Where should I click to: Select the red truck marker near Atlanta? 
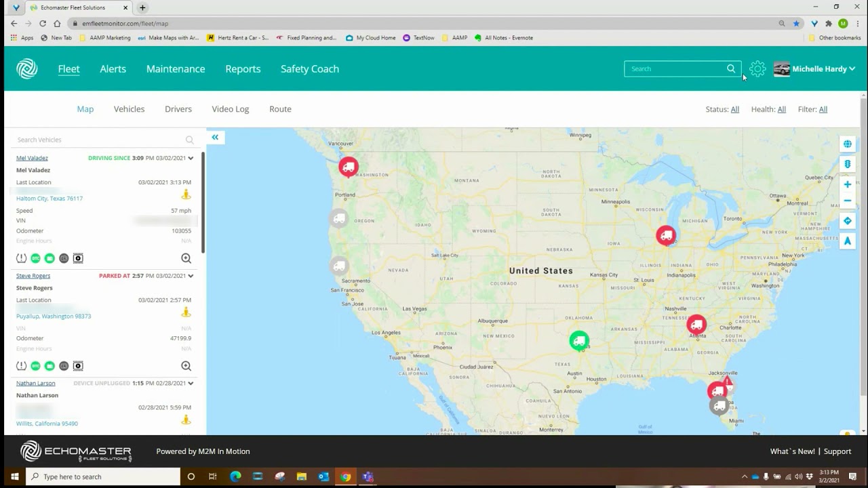coord(696,325)
